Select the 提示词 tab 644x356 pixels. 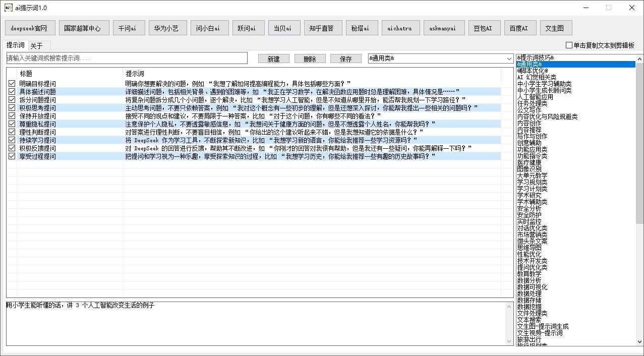[15, 45]
